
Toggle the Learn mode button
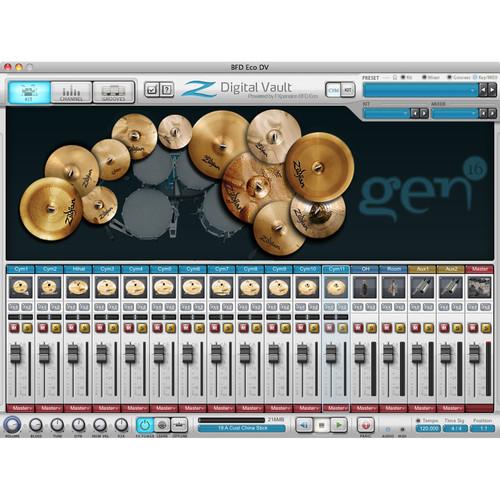pos(162,425)
